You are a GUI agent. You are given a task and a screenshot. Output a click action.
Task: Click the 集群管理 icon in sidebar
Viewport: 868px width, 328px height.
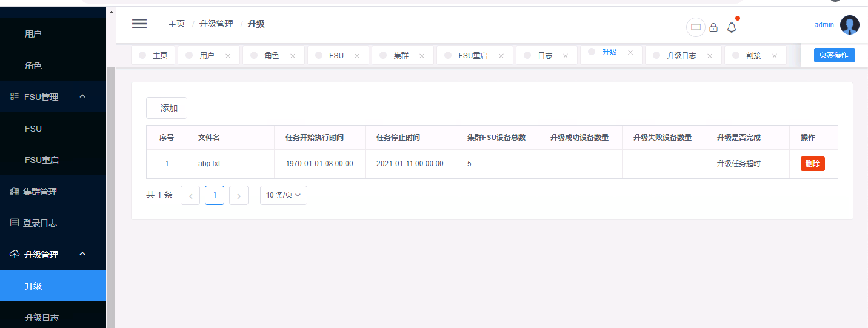14,191
